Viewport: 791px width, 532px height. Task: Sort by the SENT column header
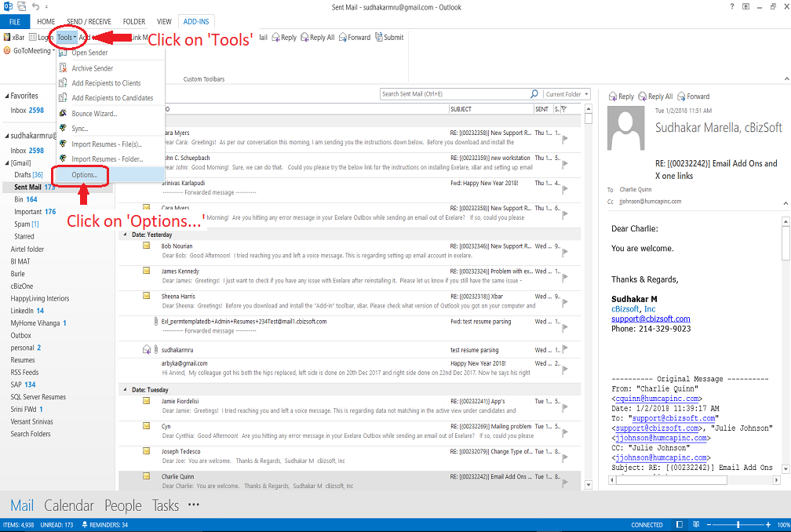pos(543,109)
